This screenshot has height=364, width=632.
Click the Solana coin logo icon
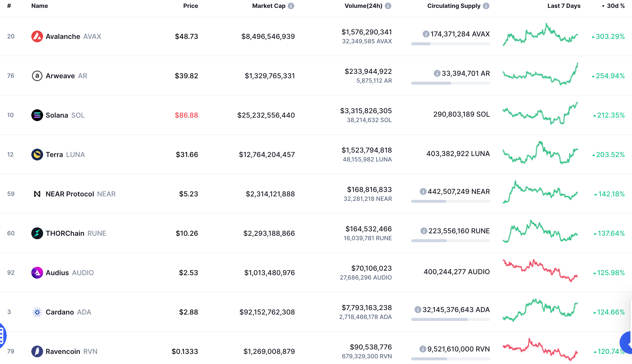pos(37,115)
